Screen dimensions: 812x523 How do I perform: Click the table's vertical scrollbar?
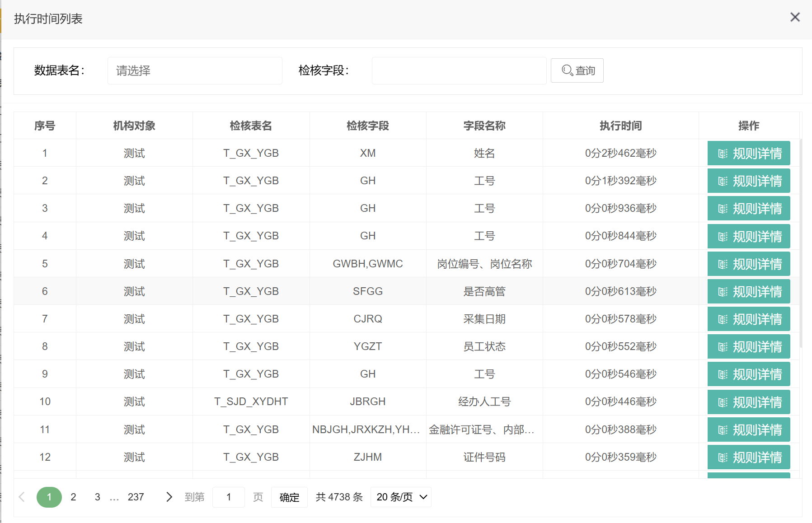[801, 244]
